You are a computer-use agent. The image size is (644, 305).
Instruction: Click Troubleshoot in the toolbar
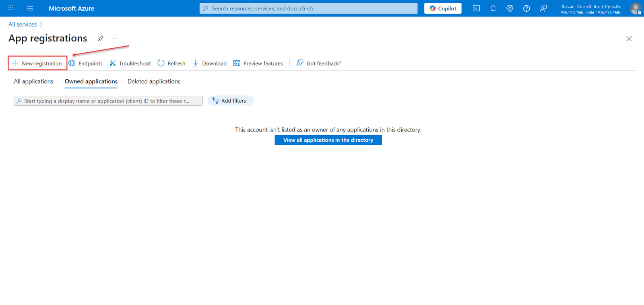point(130,63)
